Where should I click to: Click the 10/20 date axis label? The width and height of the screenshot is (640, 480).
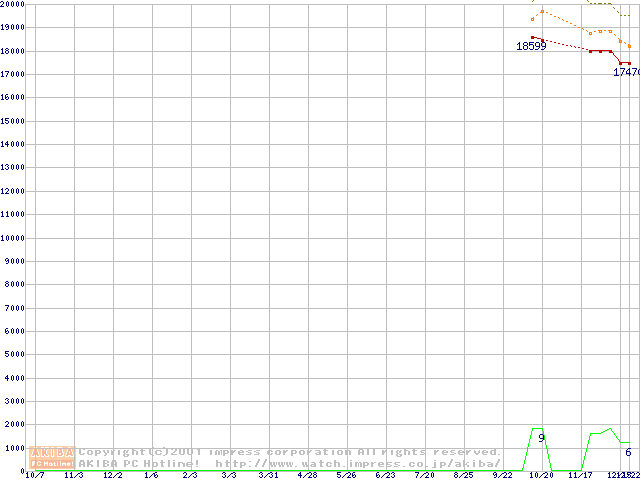pos(541,475)
